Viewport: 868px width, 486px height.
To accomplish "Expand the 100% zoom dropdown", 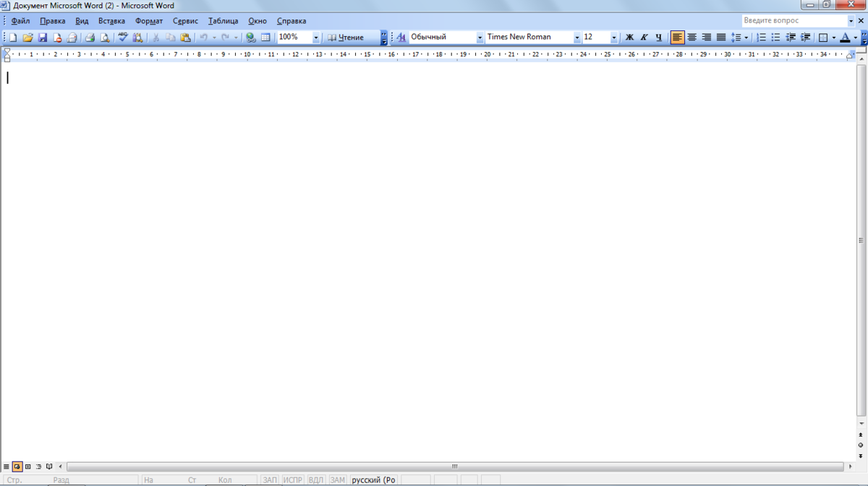I will pos(315,38).
